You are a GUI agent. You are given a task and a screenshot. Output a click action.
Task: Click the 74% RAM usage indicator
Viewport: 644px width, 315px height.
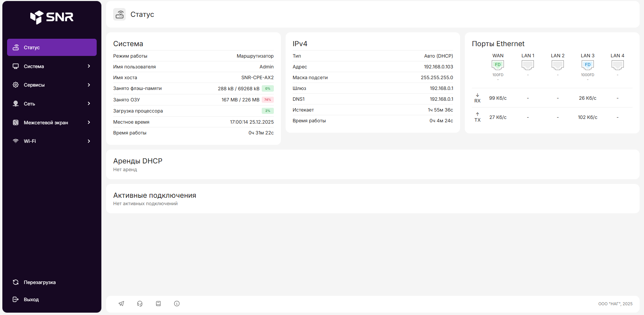[267, 100]
